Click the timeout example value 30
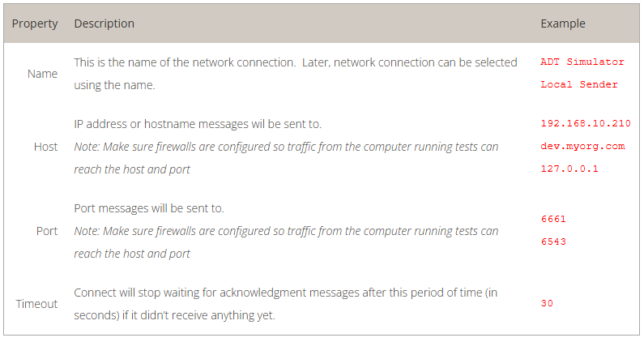This screenshot has height=342, width=644. 547,304
